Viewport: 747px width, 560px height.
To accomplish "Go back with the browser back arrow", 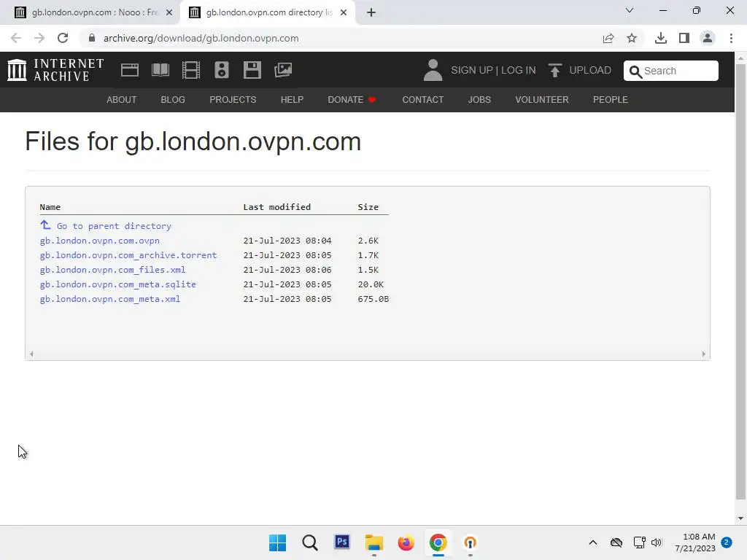I will pyautogui.click(x=16, y=38).
